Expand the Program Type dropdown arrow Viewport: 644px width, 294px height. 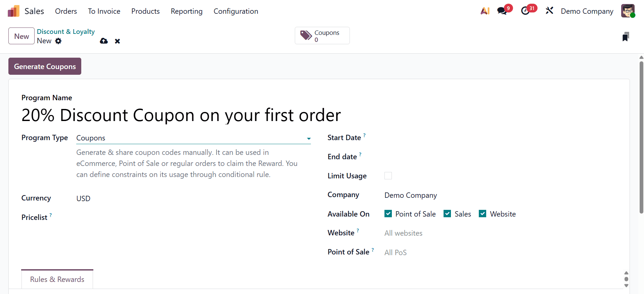click(309, 138)
